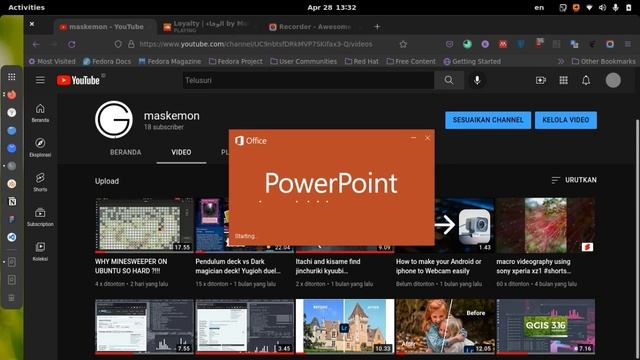Open 'WHY MINESWEEPER ON UBUNTU SO HARD' title
The height and width of the screenshot is (360, 640).
point(131,266)
